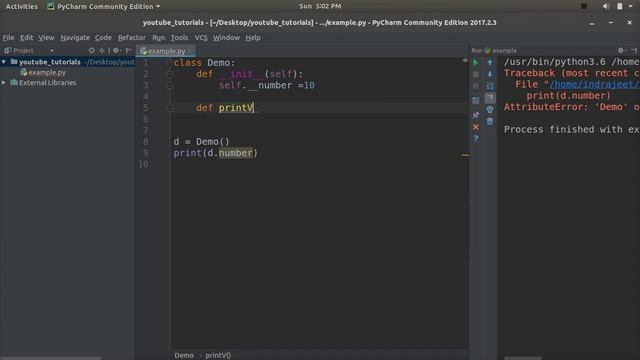Open the Navigate menu
Screen dimensions: 640x360
(75, 38)
